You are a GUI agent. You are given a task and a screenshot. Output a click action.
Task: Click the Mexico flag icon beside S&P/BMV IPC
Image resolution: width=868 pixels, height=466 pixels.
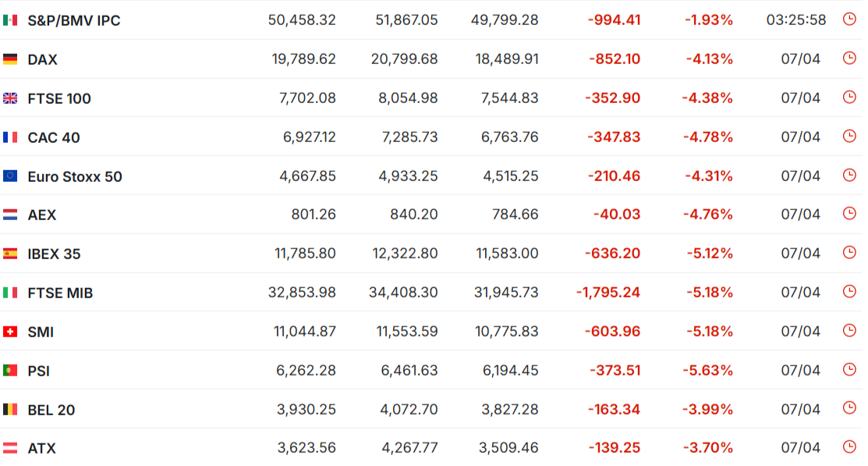(10, 20)
